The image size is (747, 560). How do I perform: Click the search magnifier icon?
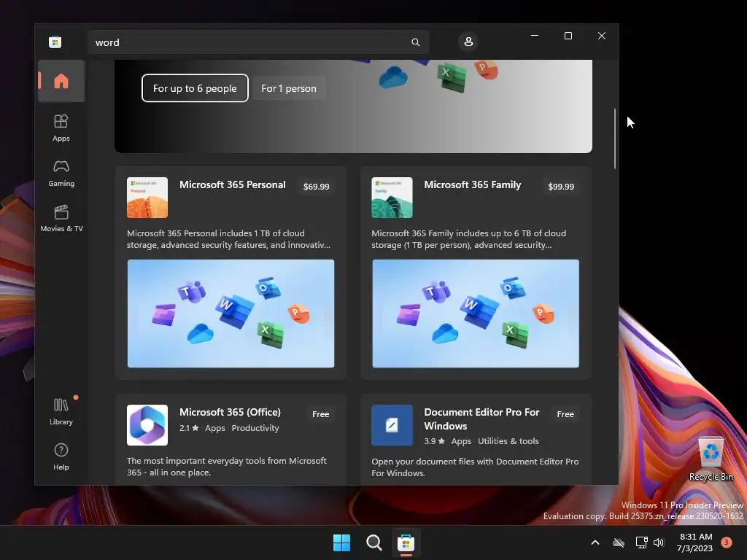pyautogui.click(x=415, y=42)
